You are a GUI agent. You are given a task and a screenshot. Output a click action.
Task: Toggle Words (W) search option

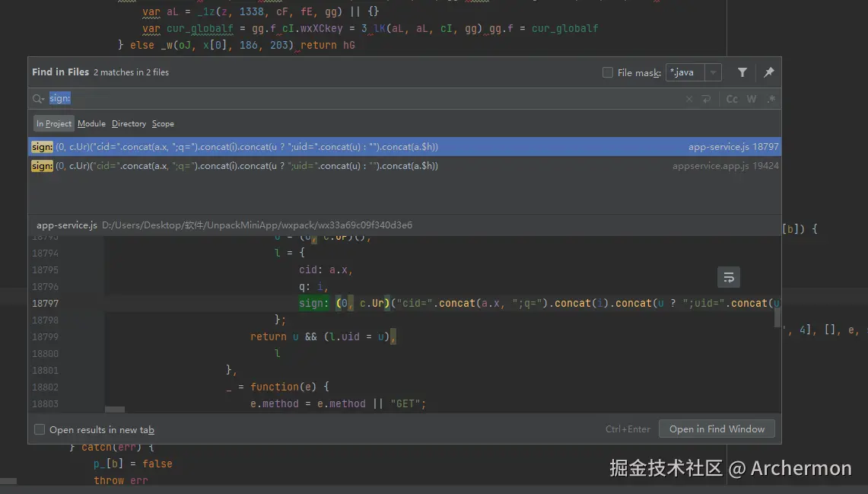pos(751,99)
